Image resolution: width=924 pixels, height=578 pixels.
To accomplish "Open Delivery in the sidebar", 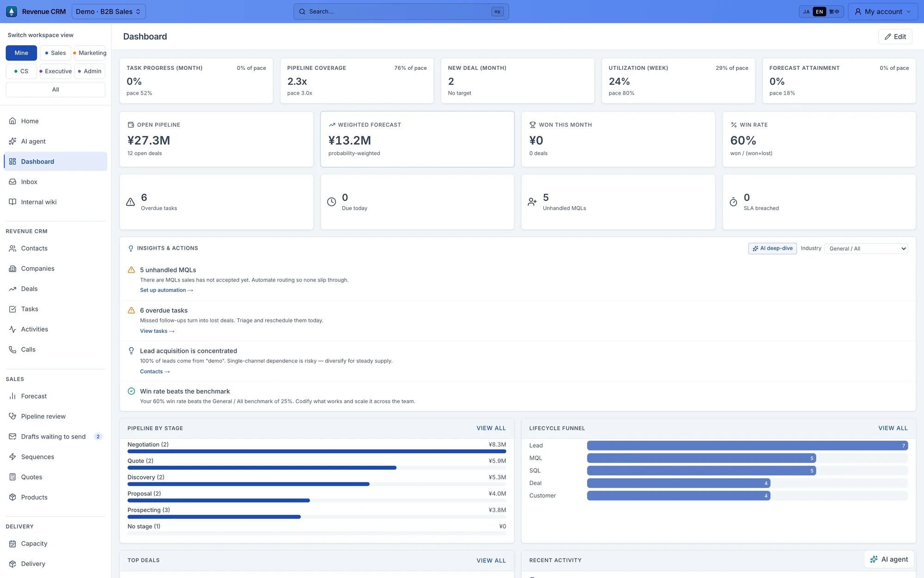I will click(55, 564).
